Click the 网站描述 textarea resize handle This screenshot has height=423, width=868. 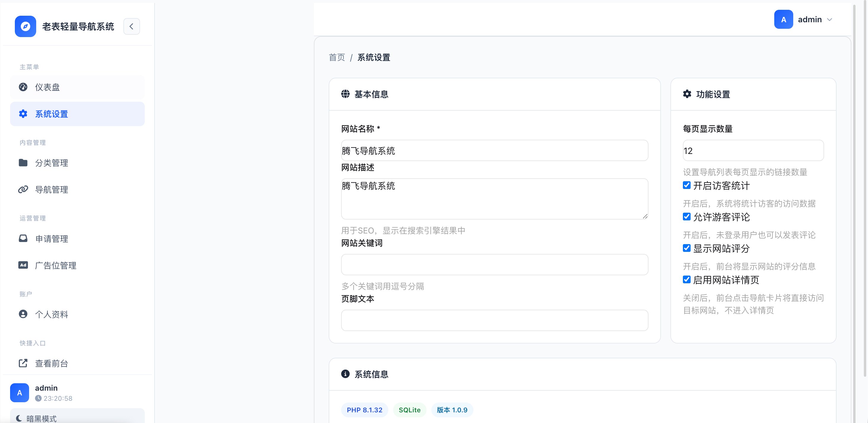[x=645, y=216]
